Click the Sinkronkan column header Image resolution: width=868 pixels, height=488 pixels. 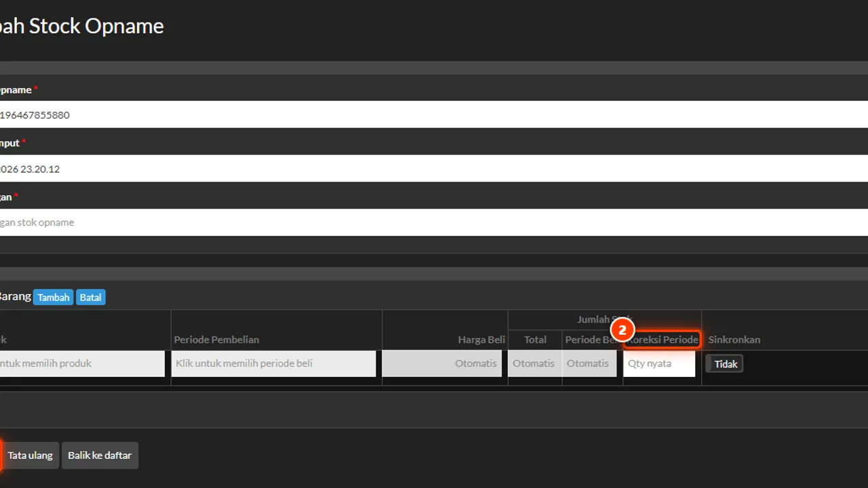734,340
